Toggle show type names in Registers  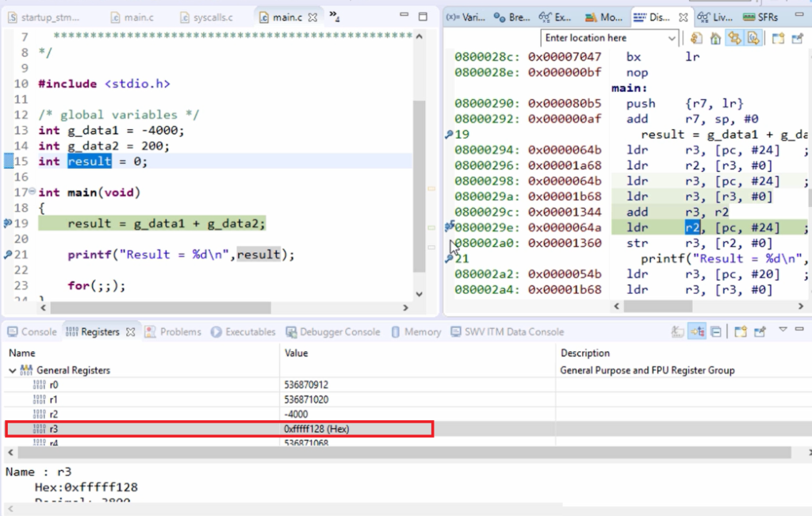point(677,332)
